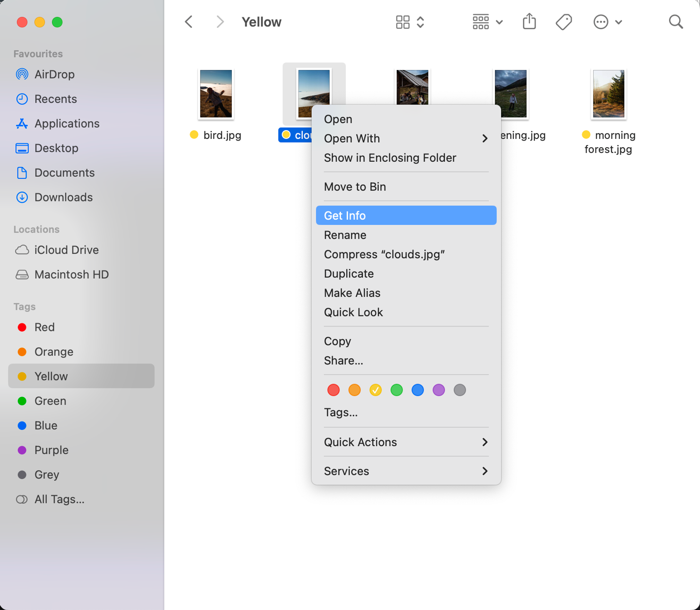Select the grid view icon
The height and width of the screenshot is (610, 700).
(x=402, y=21)
